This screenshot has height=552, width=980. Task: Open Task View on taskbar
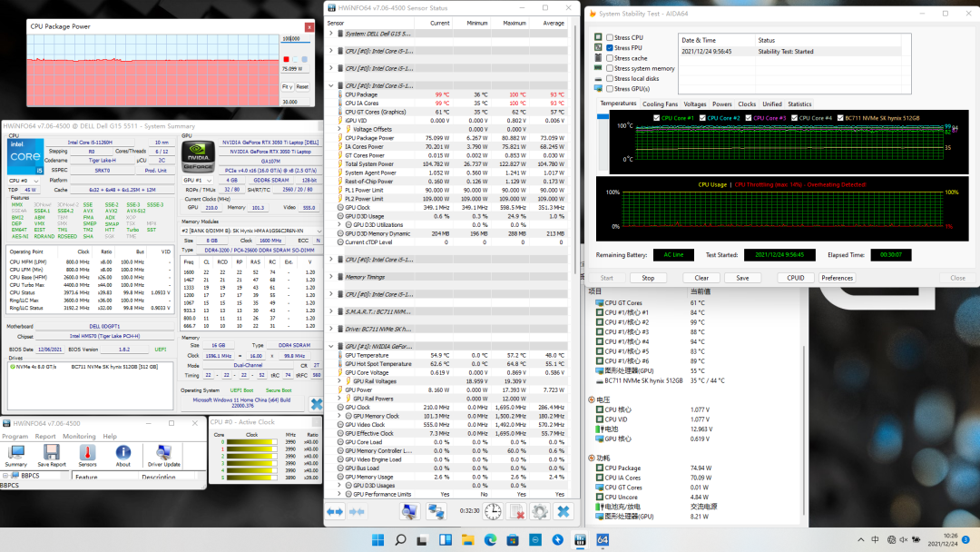[423, 540]
